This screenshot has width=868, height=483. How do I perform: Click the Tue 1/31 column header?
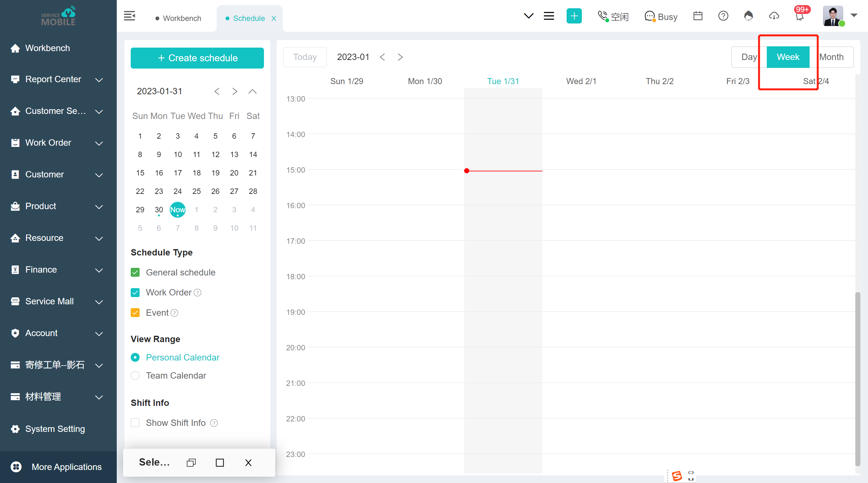(503, 81)
